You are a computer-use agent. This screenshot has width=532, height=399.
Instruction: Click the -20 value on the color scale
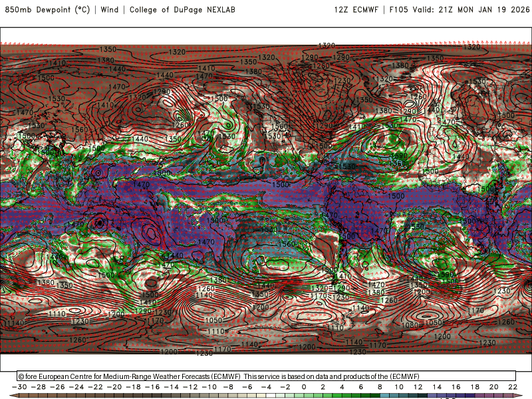click(114, 387)
